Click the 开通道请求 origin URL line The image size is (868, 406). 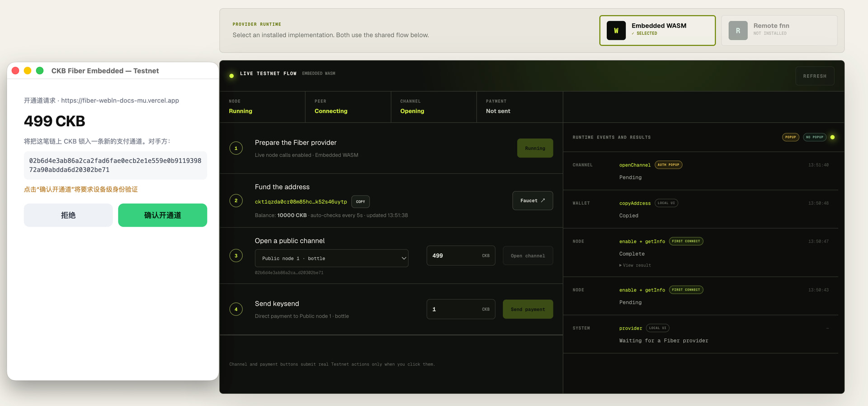click(101, 100)
